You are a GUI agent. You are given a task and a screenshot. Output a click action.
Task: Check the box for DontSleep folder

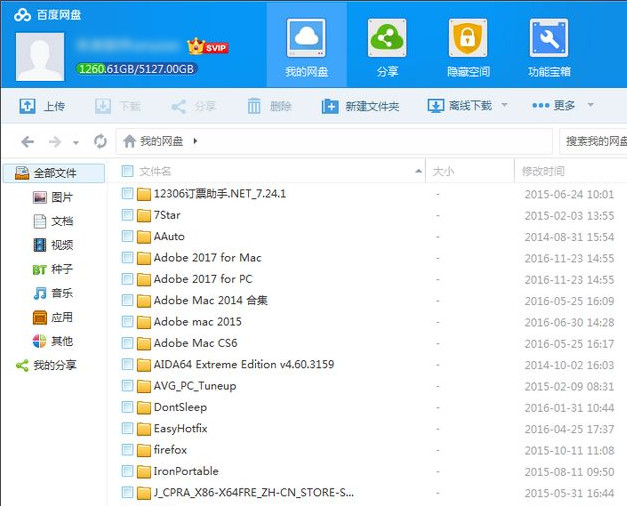(128, 407)
